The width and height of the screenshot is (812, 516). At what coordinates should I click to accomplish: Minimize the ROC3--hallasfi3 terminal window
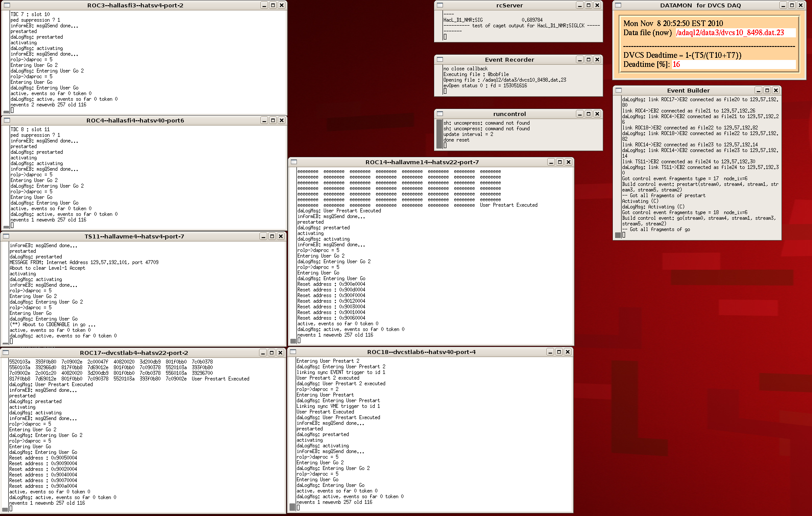point(264,5)
